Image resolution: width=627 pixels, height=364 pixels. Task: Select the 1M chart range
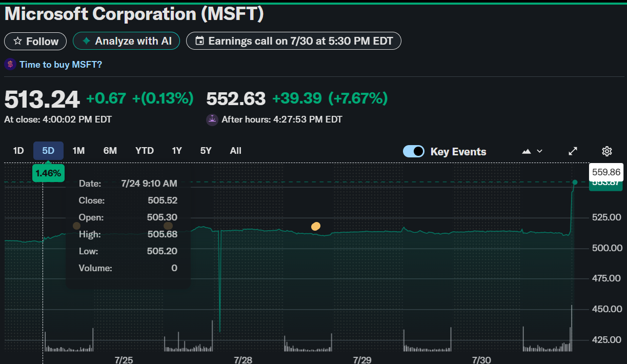pos(78,151)
